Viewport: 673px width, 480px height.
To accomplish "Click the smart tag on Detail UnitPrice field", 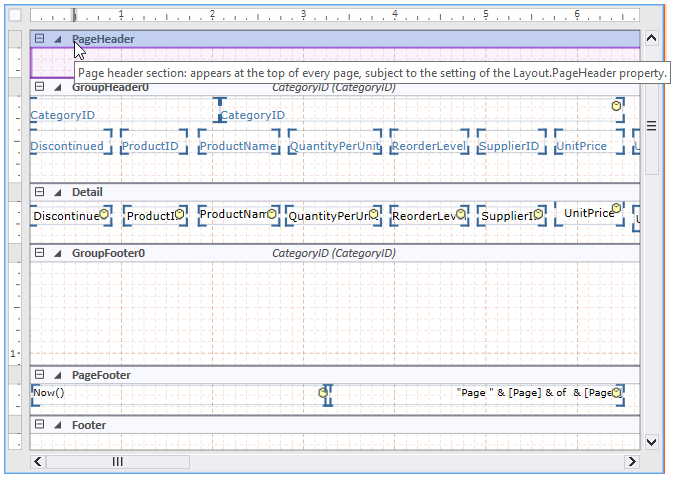I will [617, 212].
